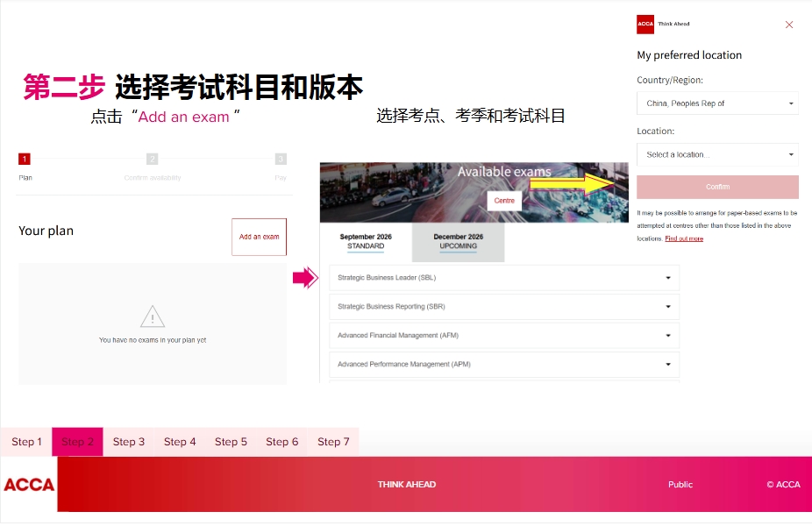Click the 'Your plan' heading
The width and height of the screenshot is (812, 526).
click(46, 231)
